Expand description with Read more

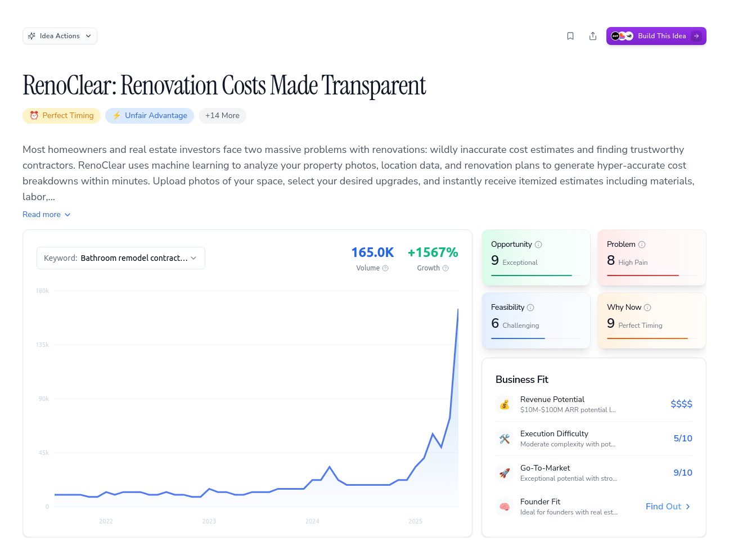pyautogui.click(x=47, y=215)
